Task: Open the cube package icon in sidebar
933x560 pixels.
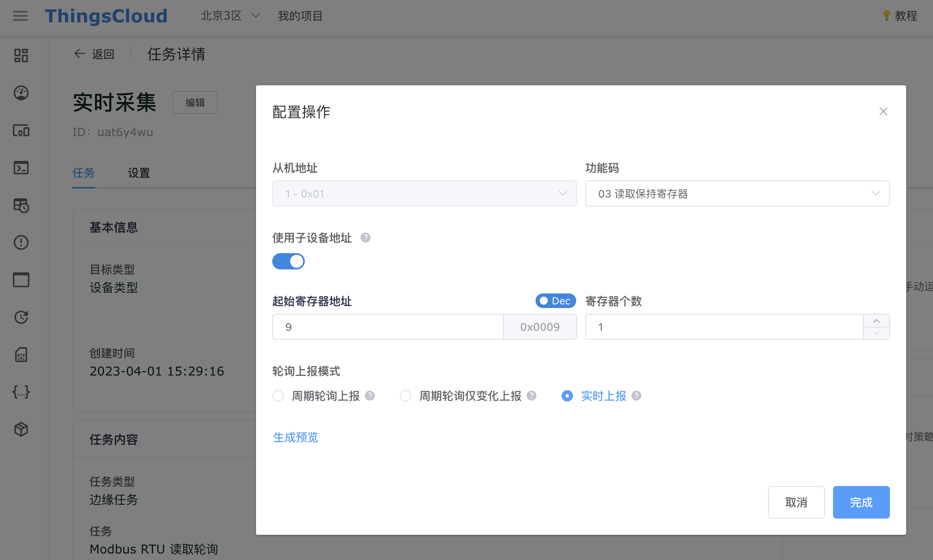Action: (21, 430)
